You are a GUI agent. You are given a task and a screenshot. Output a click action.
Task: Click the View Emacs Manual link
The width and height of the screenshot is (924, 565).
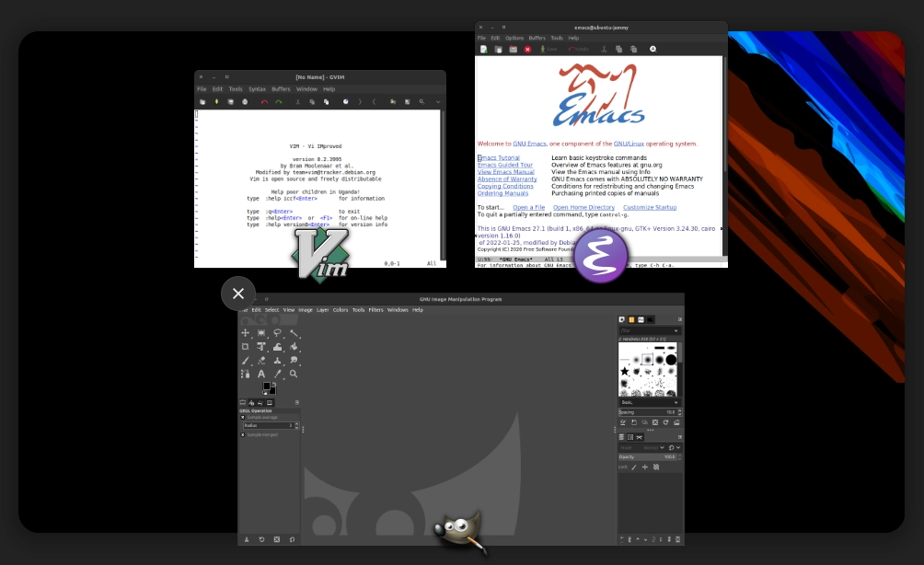(505, 172)
